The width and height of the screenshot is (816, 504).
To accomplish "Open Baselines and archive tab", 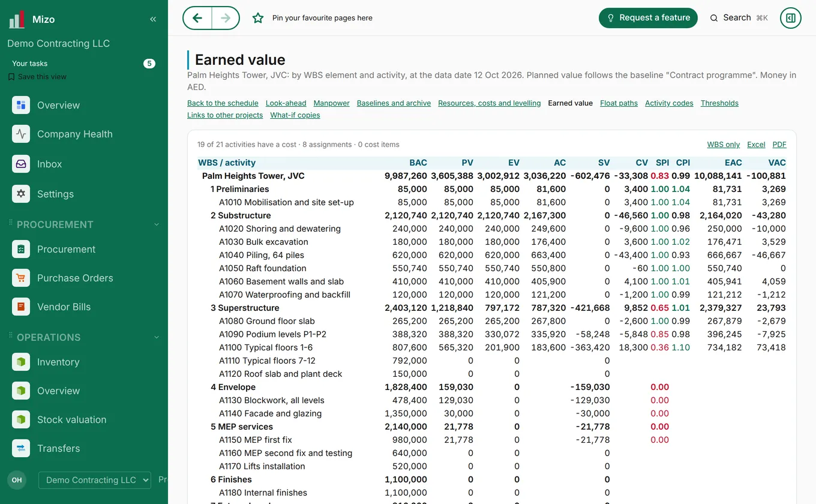I will pyautogui.click(x=394, y=103).
